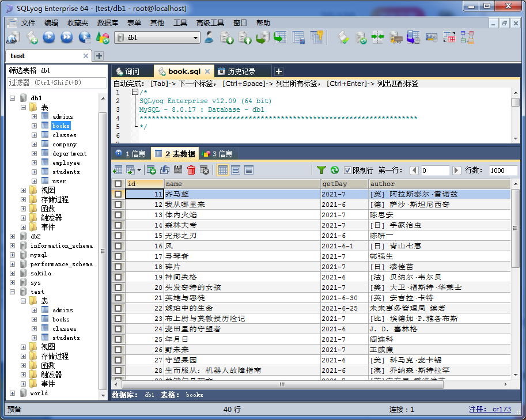Viewport: 526px width, 420px height.
Task: Click the previous page arrow beside 第一行
Action: point(414,171)
